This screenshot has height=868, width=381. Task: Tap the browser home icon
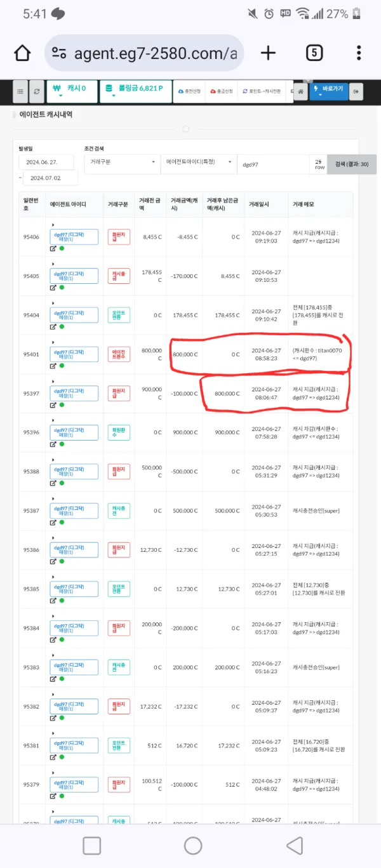pyautogui.click(x=22, y=53)
